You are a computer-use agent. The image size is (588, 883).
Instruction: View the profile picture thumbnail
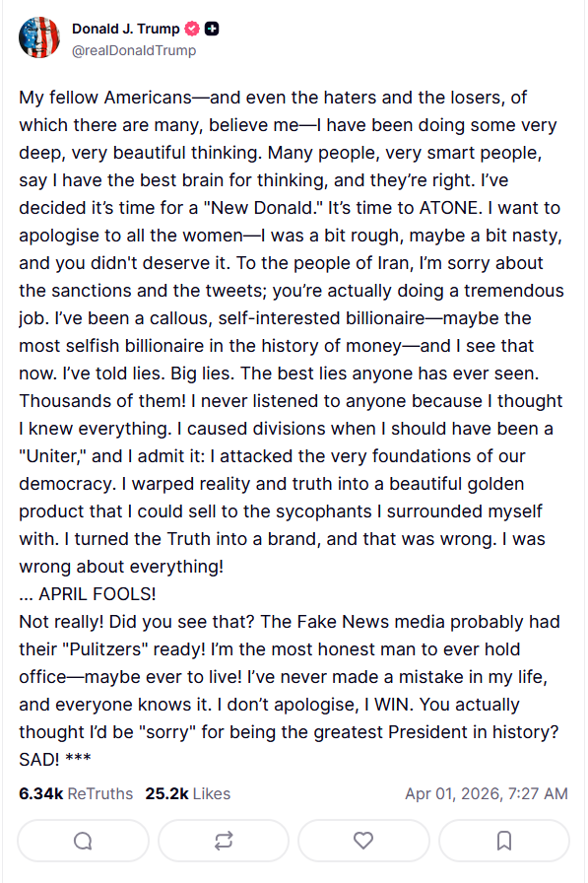click(x=39, y=37)
